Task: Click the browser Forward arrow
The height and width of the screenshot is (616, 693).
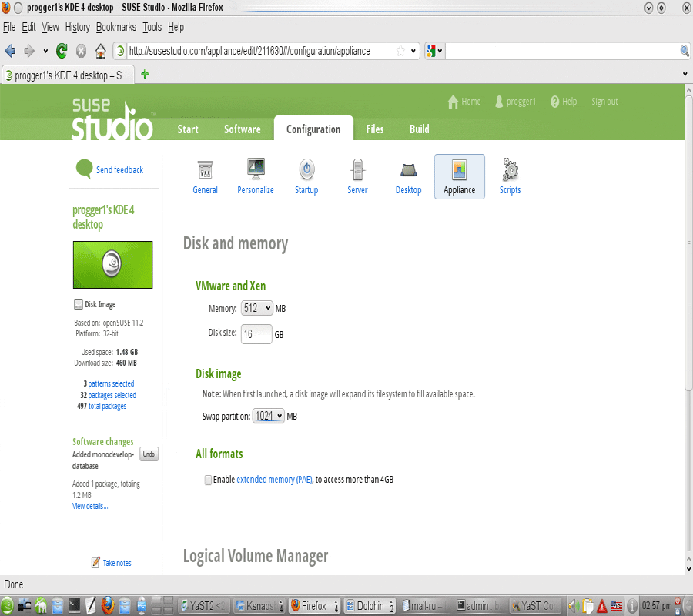Action: coord(29,51)
